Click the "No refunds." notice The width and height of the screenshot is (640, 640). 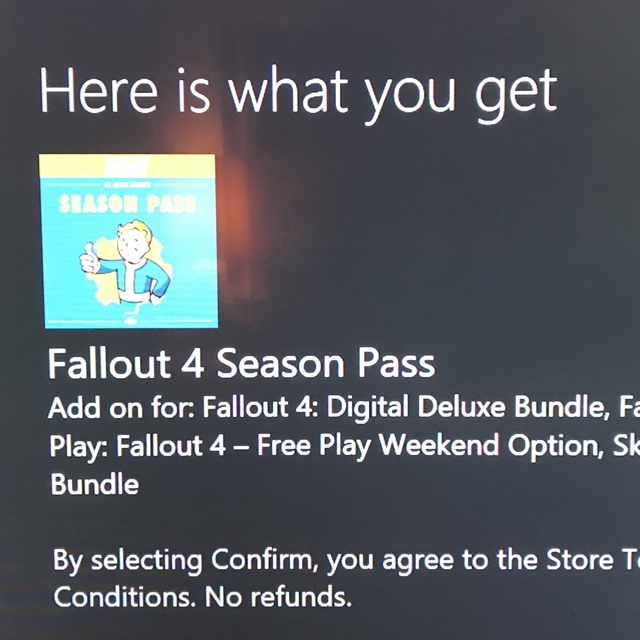point(278,597)
